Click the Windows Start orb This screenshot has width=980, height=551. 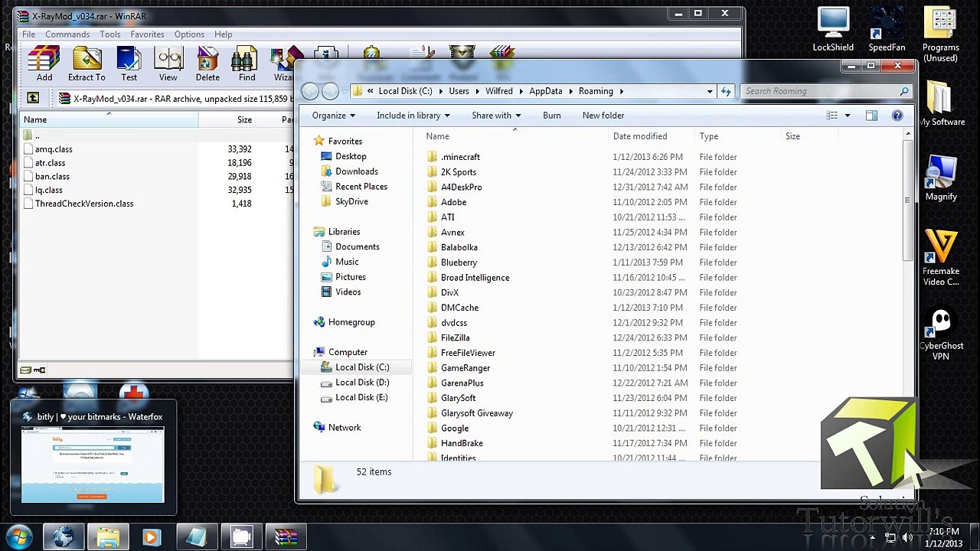tap(18, 537)
